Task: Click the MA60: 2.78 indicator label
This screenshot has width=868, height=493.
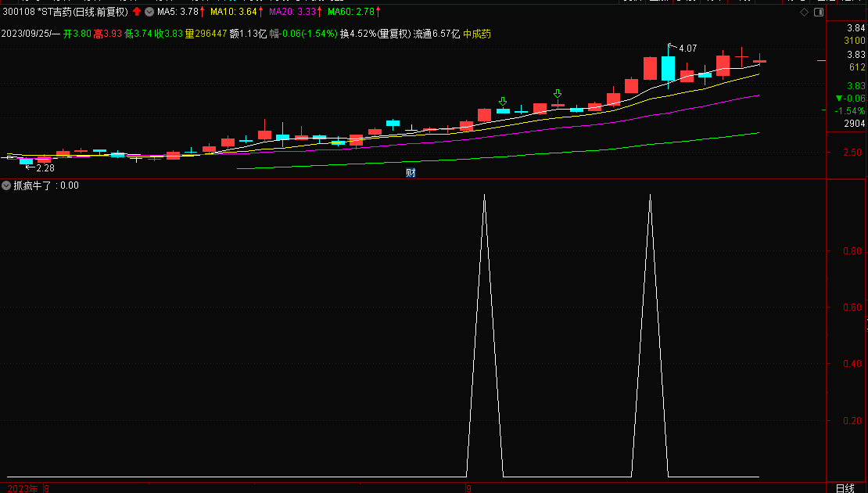Action: (351, 12)
